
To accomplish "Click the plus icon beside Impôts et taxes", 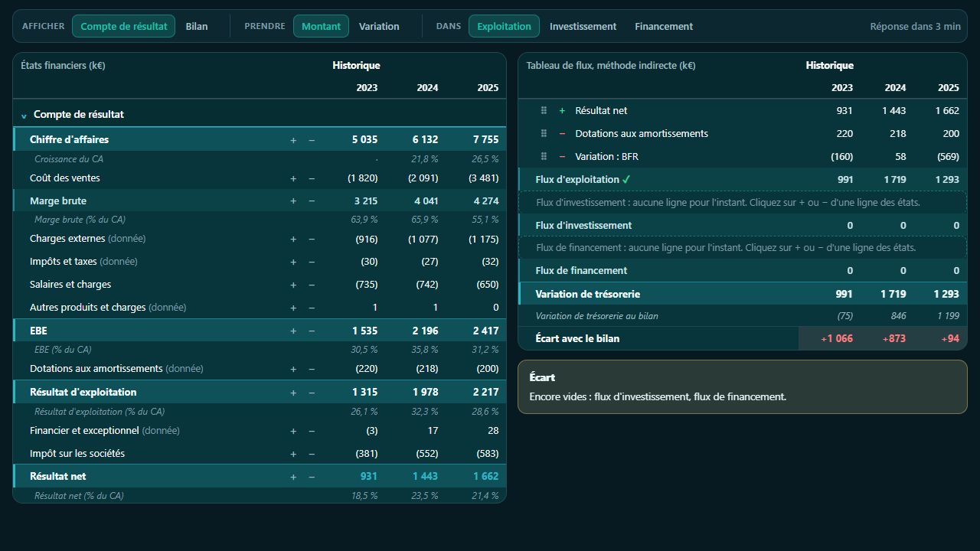I will point(293,262).
